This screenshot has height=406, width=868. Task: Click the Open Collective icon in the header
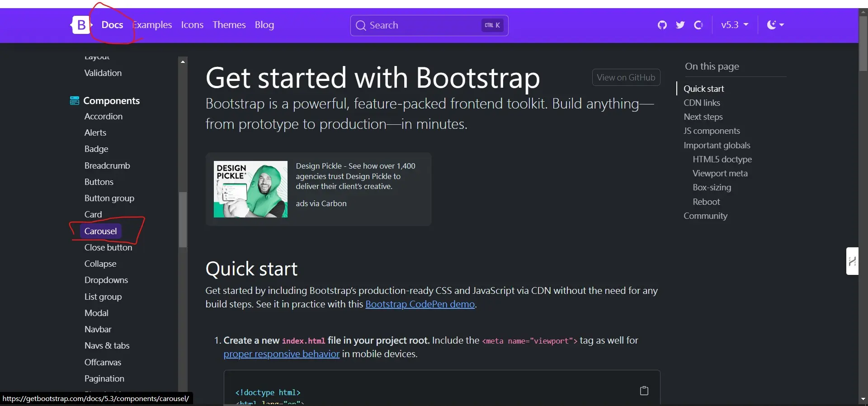[698, 25]
